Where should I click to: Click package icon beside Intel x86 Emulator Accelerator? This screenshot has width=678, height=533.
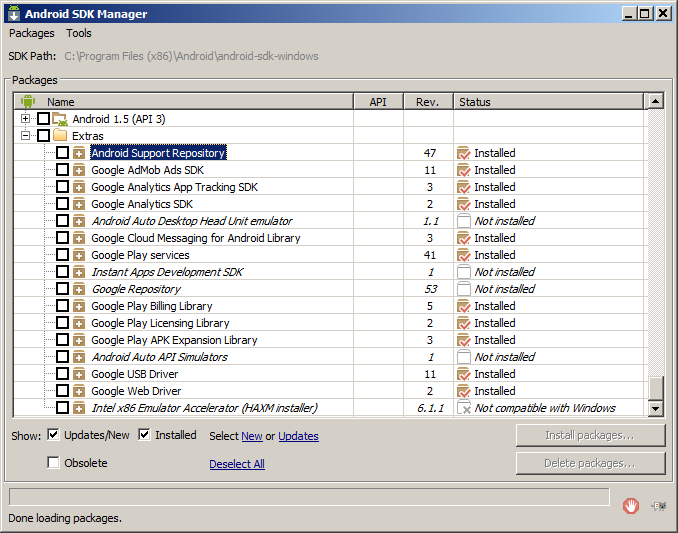point(79,408)
